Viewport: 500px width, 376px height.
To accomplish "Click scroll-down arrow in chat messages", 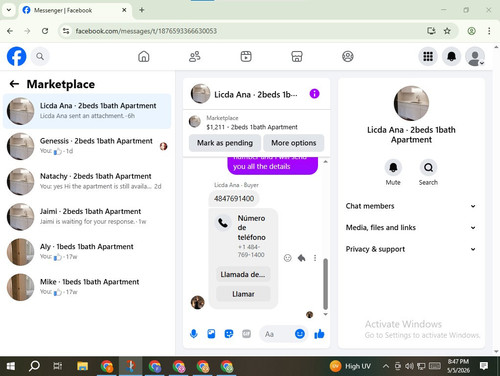I will pyautogui.click(x=326, y=314).
